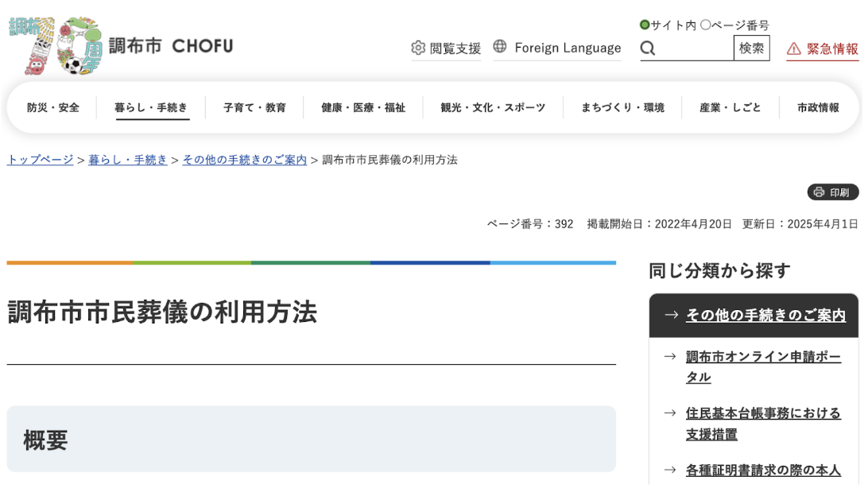Click the globe icon beside Foreign Language
The image size is (868, 488).
tap(500, 47)
